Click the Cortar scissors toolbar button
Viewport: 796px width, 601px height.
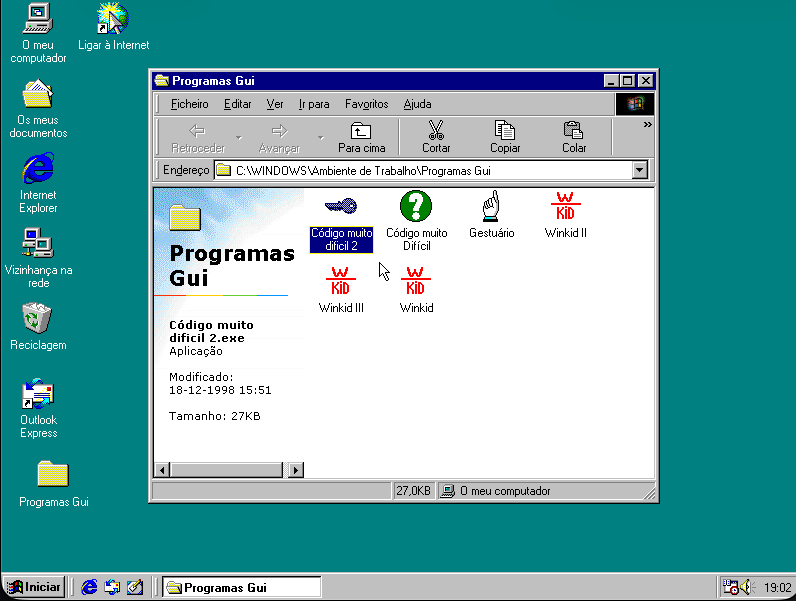436,136
